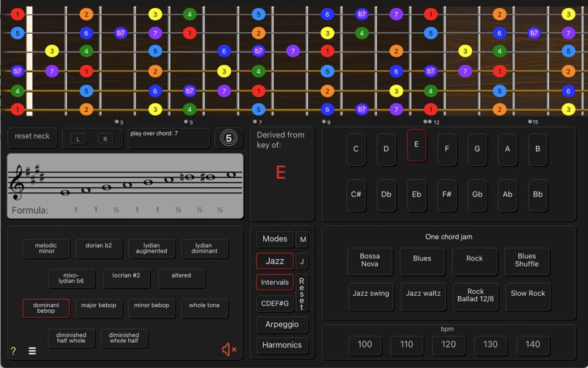This screenshot has height=368, width=588.
Task: Switch to left-handed with L button
Action: pyautogui.click(x=78, y=139)
